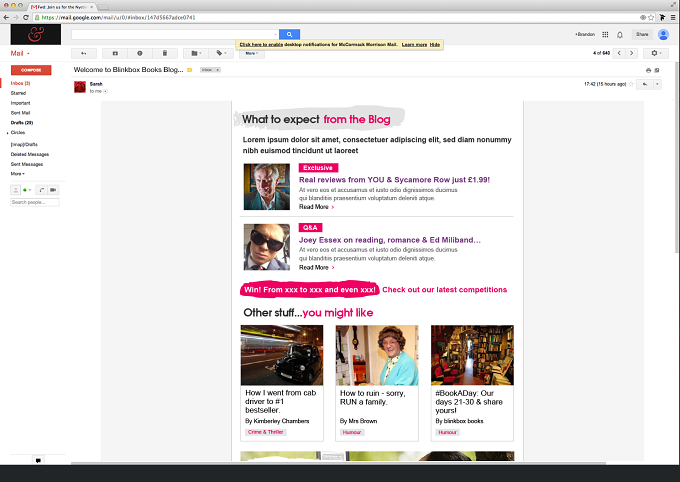Start a video call with the camera icon
Viewport: 680px width, 482px height.
coord(53,190)
